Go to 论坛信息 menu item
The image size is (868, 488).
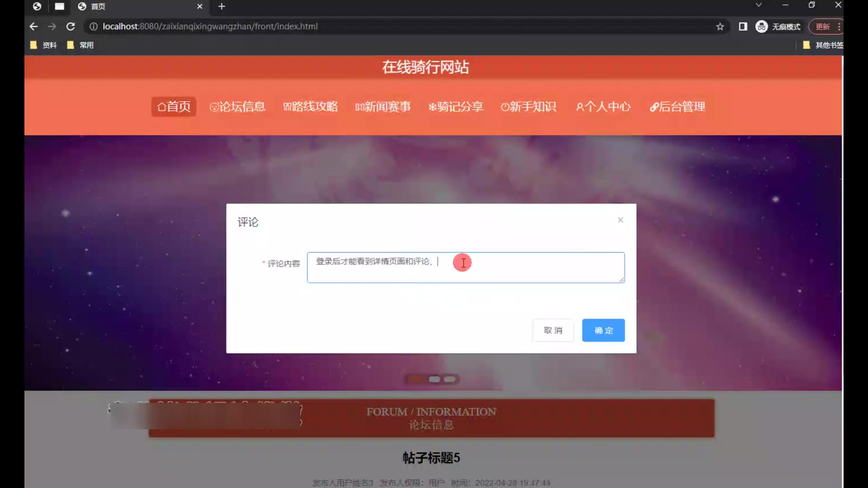[x=237, y=107]
